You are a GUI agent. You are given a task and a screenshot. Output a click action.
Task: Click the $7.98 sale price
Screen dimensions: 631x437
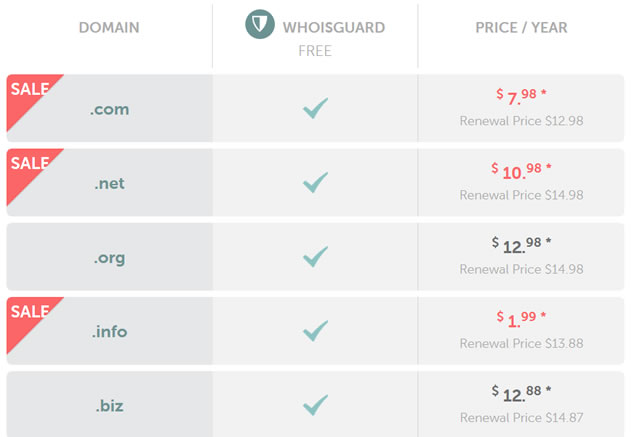522,96
